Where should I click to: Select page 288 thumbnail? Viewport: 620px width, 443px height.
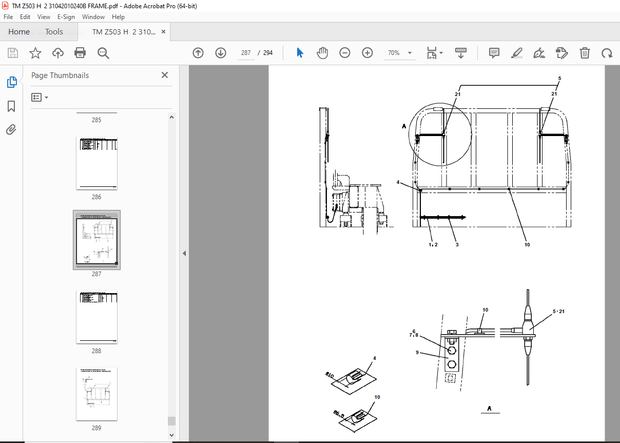[x=96, y=317]
